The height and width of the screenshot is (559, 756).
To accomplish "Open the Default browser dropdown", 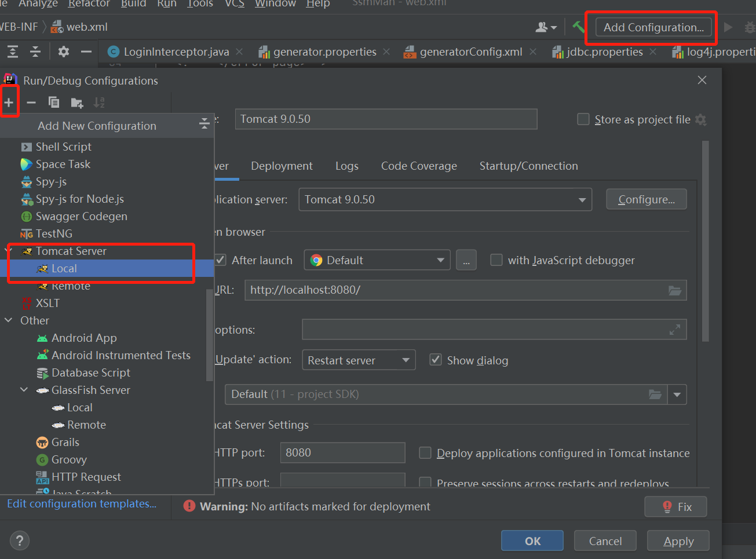I will click(377, 260).
